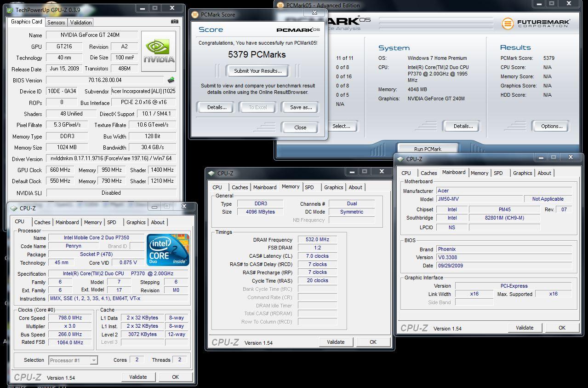Click Details in the PCMark Score dialog
This screenshot has height=388, width=588.
(217, 107)
